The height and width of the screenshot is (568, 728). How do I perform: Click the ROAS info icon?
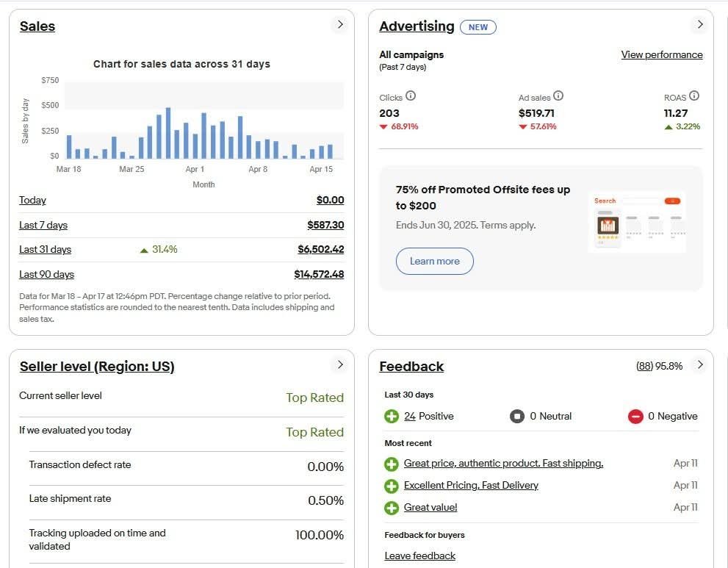pyautogui.click(x=693, y=96)
